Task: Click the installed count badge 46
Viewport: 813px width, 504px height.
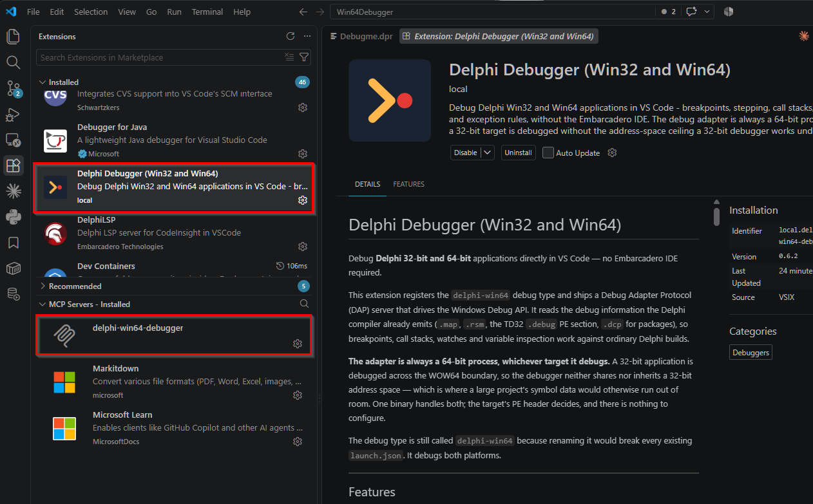Action: [303, 82]
